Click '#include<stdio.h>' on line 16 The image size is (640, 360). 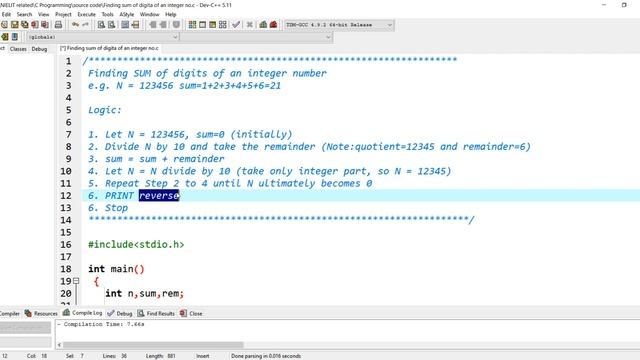(x=136, y=244)
